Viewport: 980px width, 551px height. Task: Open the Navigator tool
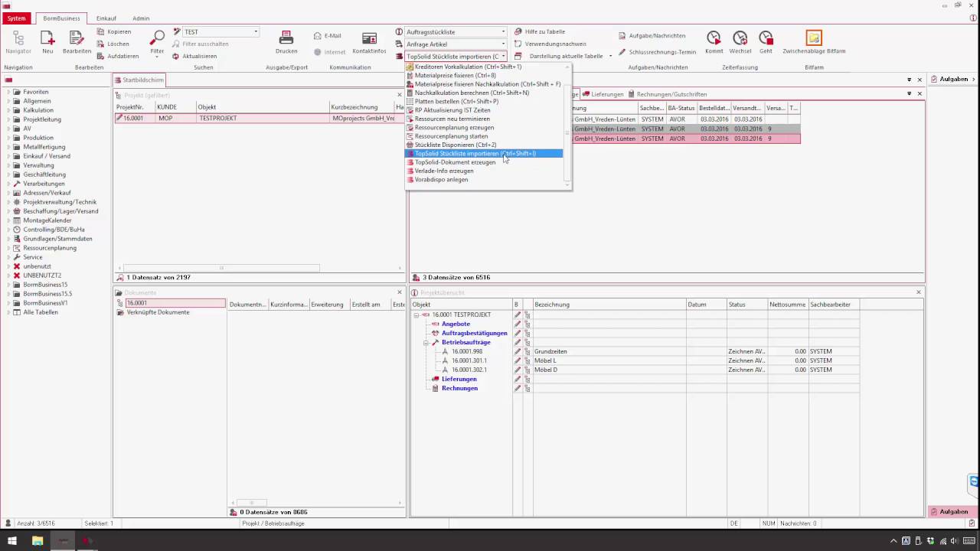[x=18, y=42]
